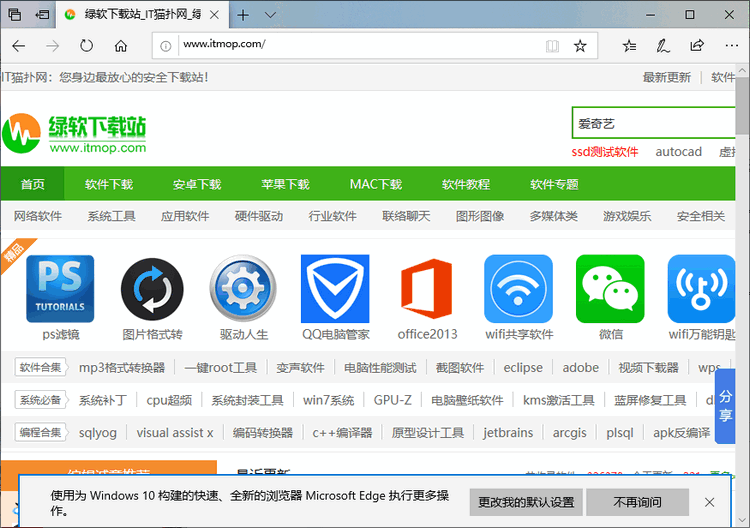
Task: Open 软件下载 navigation item
Action: tap(109, 184)
